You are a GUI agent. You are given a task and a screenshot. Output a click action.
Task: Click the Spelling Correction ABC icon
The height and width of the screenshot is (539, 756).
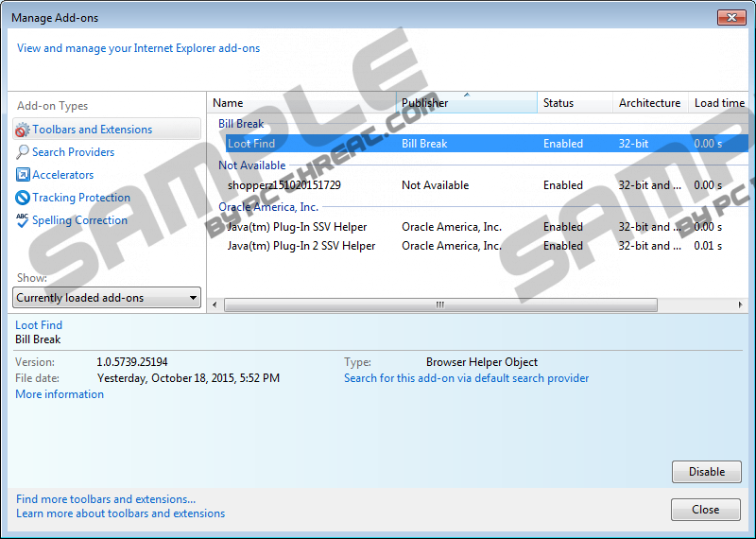(x=23, y=220)
